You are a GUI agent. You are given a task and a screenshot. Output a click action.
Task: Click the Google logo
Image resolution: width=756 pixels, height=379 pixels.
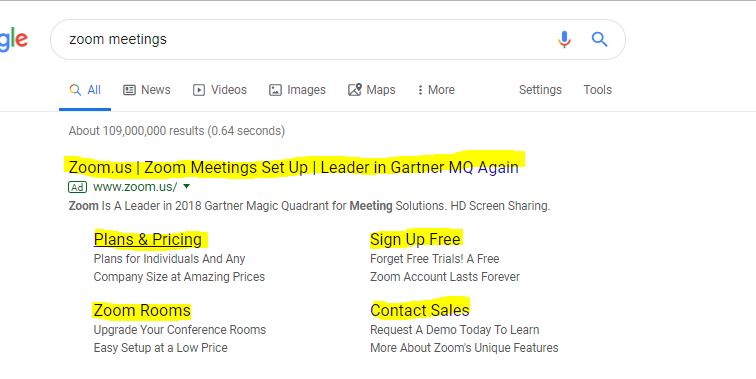click(14, 40)
